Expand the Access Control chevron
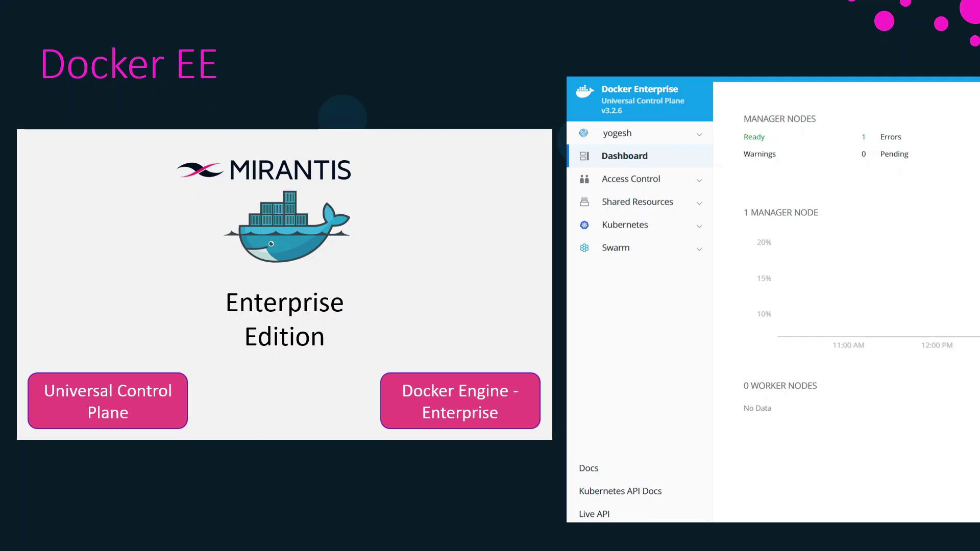This screenshot has height=551, width=980. click(x=699, y=180)
